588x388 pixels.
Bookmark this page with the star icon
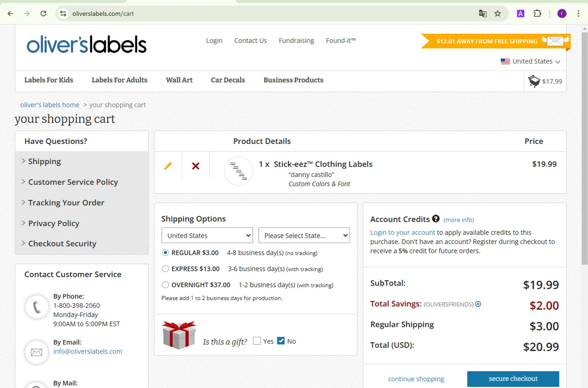pos(497,14)
